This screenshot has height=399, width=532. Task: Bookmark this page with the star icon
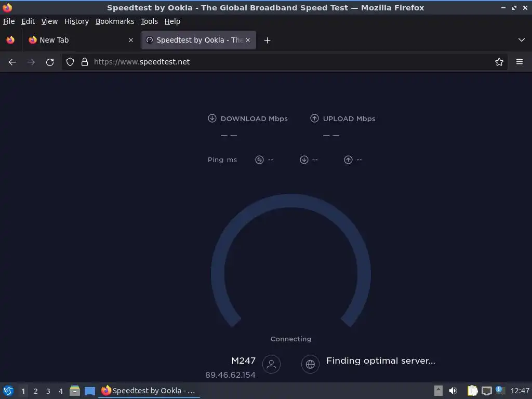pos(499,62)
